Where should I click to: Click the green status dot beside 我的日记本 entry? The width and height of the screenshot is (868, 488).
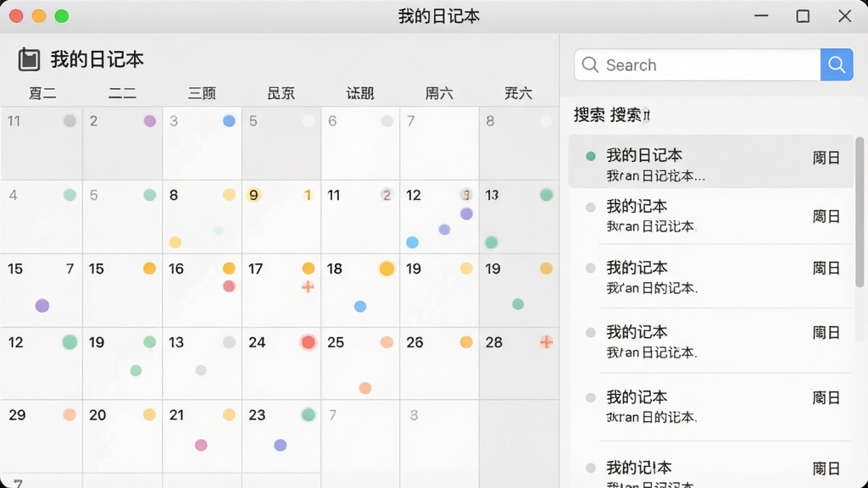(x=591, y=157)
